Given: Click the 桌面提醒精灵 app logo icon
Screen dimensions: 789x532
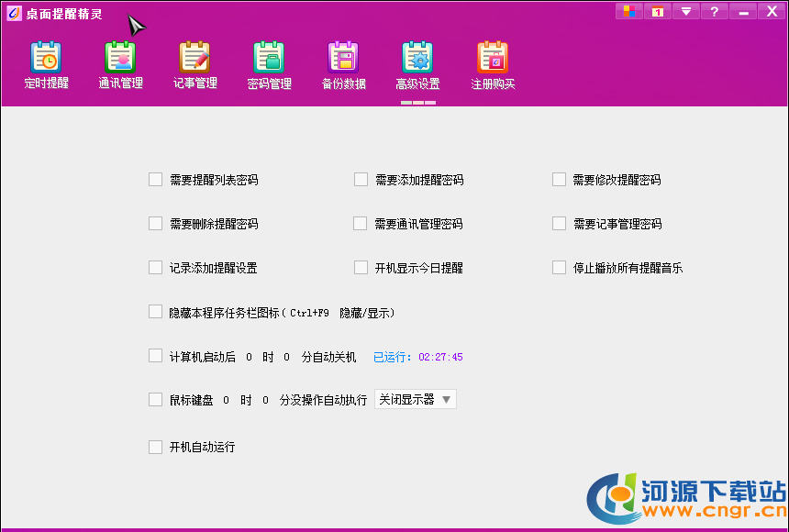Looking at the screenshot, I should [14, 13].
